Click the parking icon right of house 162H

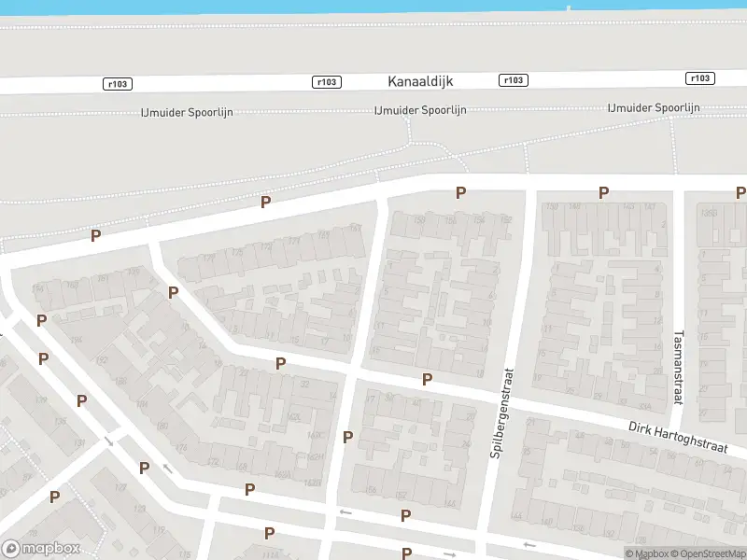click(x=348, y=437)
